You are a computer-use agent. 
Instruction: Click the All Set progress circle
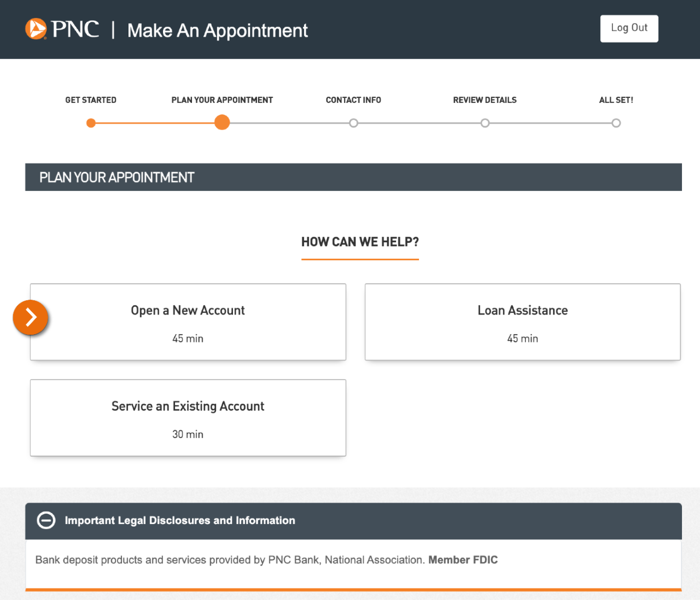click(x=616, y=123)
